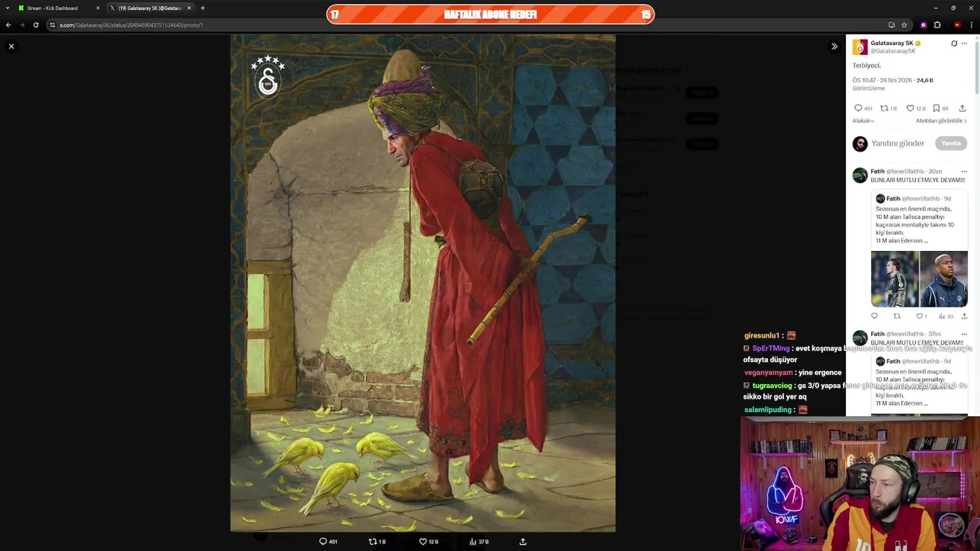Share the first Fatih comment
This screenshot has height=551, width=980.
tap(964, 316)
